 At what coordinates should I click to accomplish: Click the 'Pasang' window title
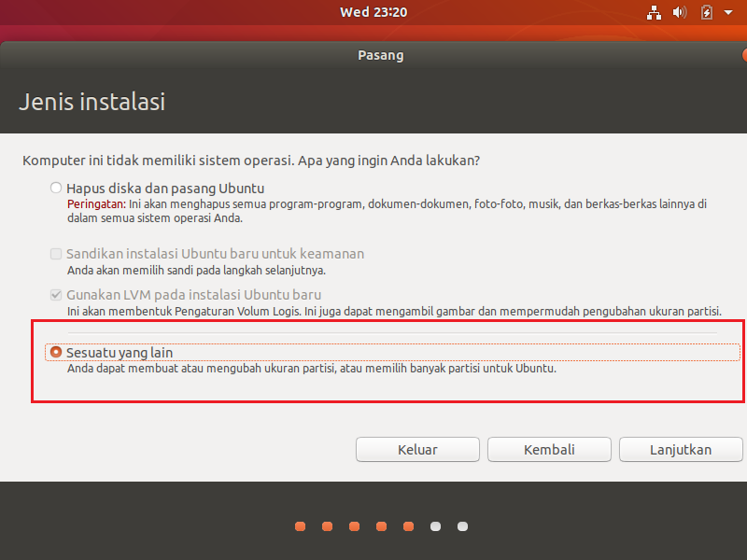tap(381, 55)
